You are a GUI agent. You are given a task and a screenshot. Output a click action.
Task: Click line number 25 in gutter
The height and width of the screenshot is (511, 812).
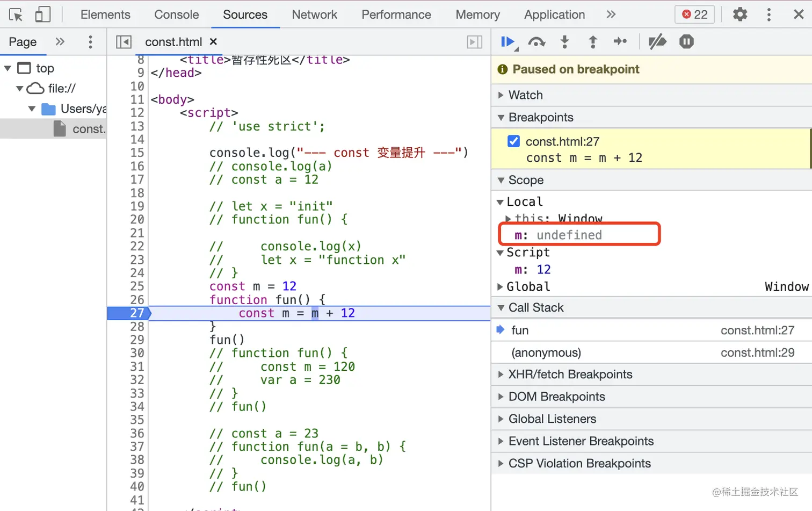(x=137, y=286)
